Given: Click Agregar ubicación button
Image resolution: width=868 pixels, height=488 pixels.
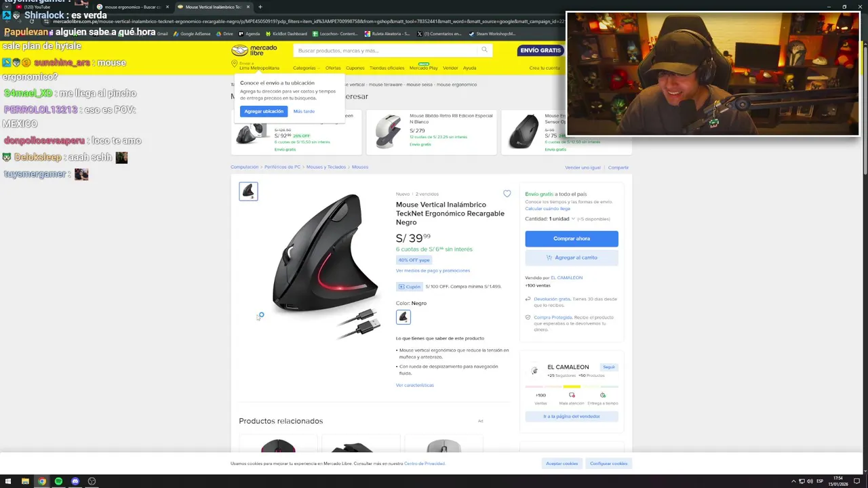Looking at the screenshot, I should 264,111.
